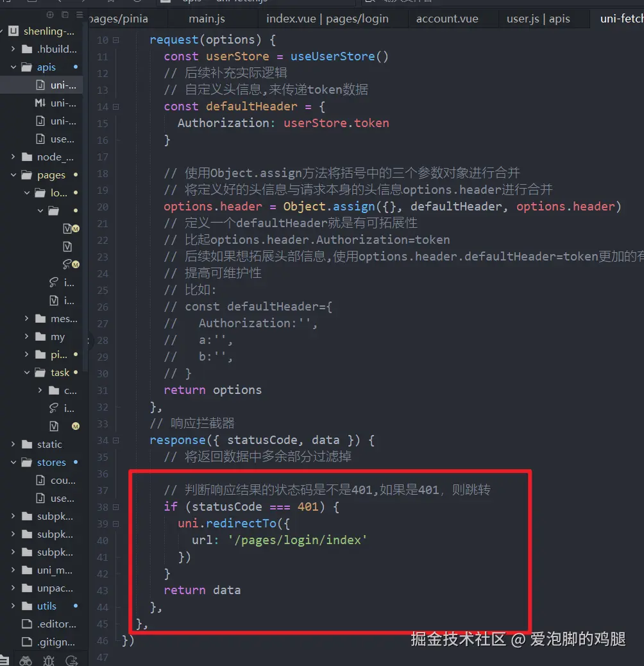This screenshot has height=666, width=644.
Task: Open the binoculars search icon at sidebar bottom
Action: [x=26, y=660]
